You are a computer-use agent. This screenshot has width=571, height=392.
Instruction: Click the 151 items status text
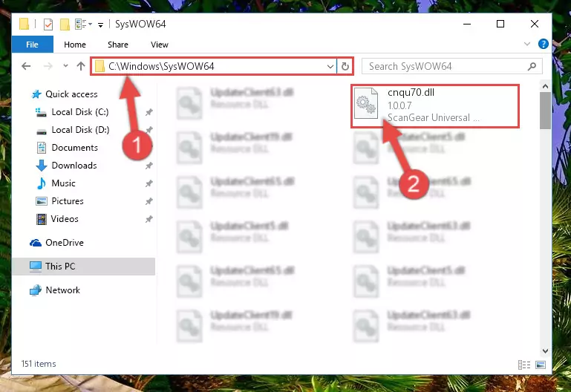(39, 364)
